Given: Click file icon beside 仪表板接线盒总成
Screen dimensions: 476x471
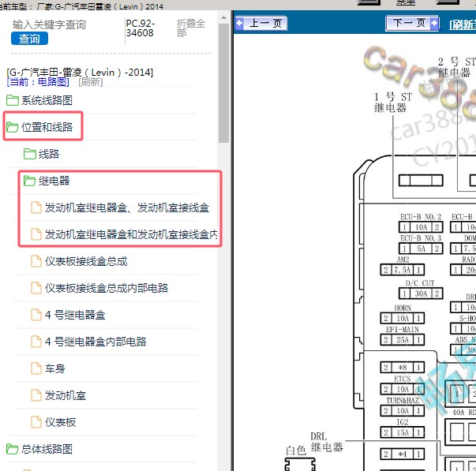Looking at the screenshot, I should coord(36,261).
